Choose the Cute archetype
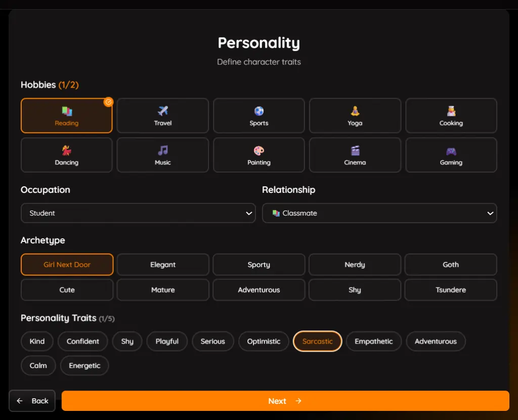 [67, 290]
